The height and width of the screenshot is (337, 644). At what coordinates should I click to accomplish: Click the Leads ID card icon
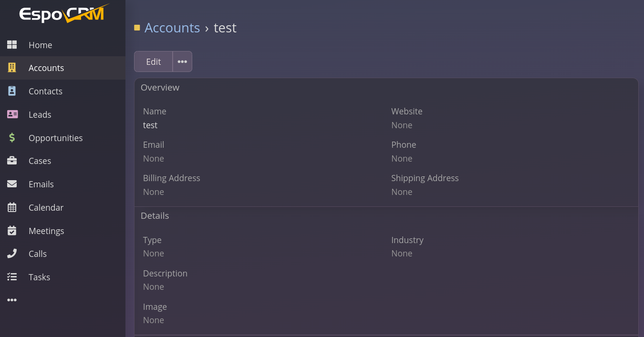click(12, 114)
